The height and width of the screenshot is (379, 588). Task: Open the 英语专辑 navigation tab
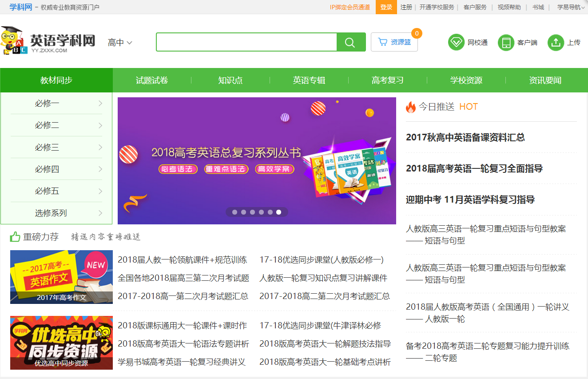coord(309,80)
